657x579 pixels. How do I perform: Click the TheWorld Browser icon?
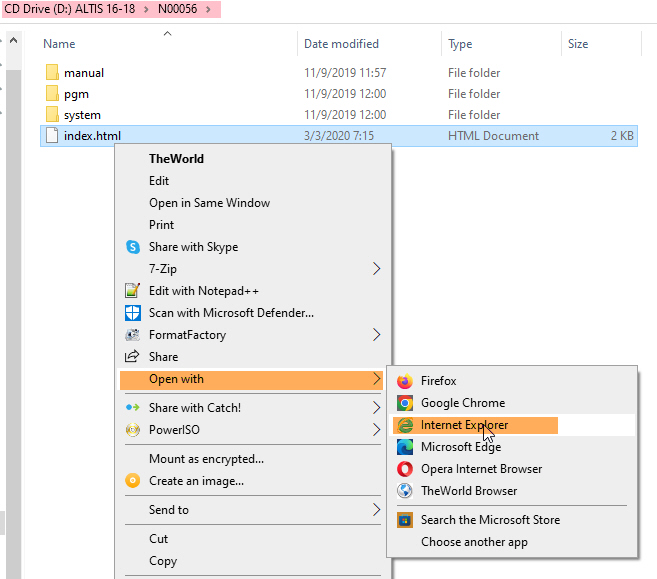[x=405, y=491]
